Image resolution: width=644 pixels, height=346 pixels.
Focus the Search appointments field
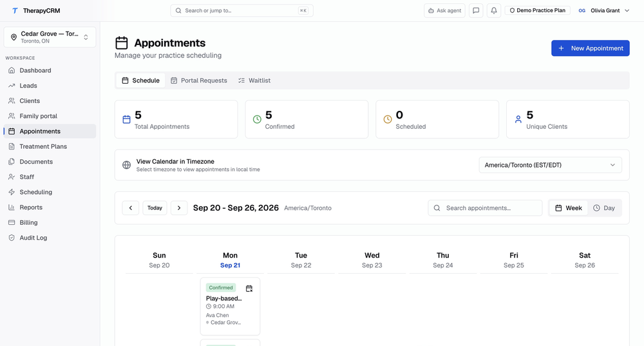(485, 208)
